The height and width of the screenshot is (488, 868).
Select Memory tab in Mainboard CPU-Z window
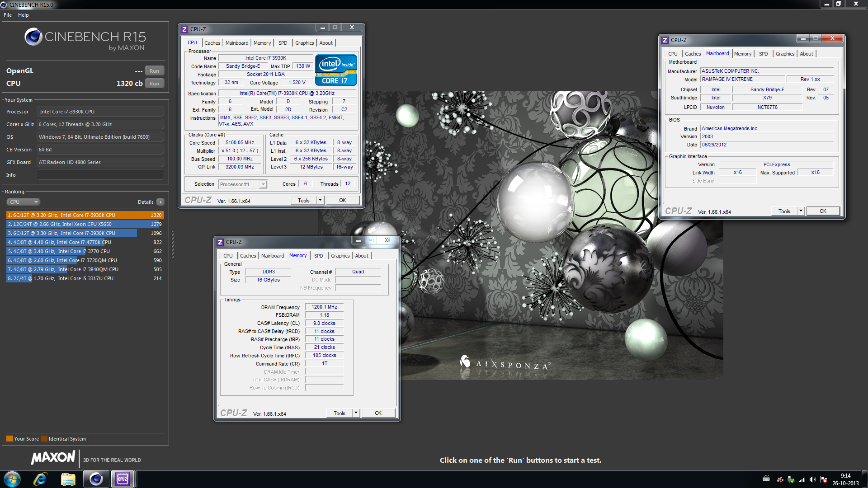click(743, 54)
